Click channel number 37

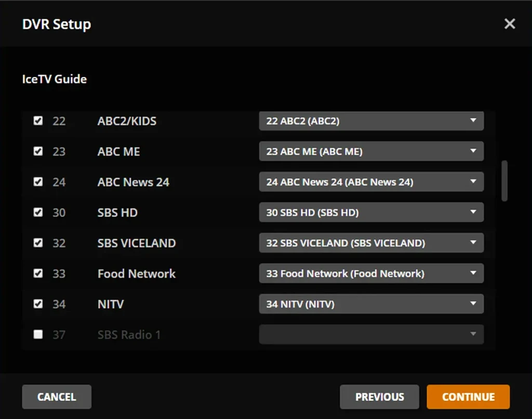59,334
